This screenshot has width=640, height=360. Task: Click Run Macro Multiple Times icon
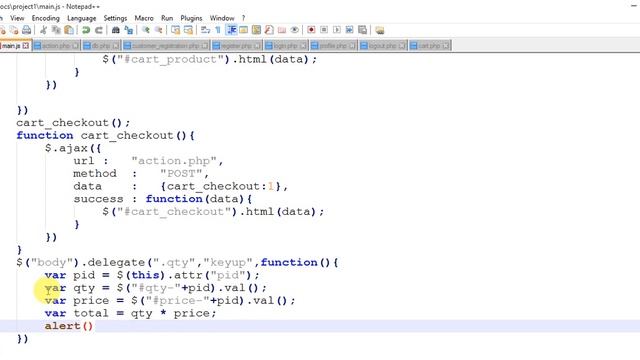coord(349,30)
